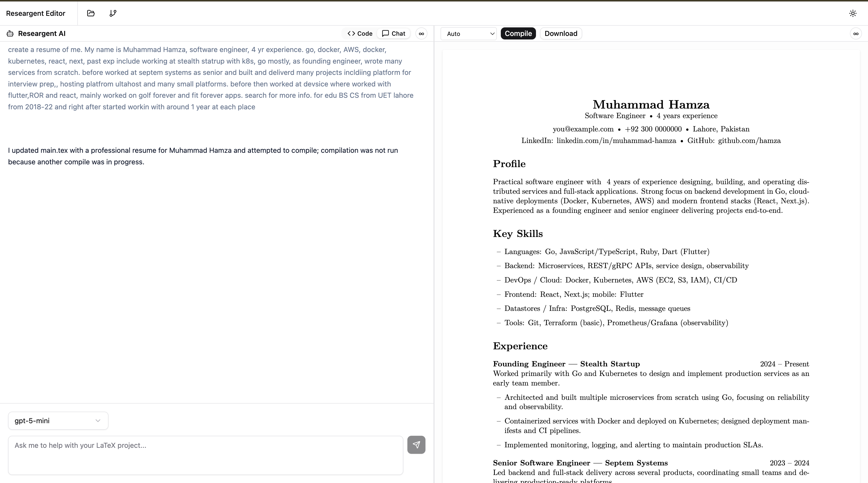
Task: Switch to the Chat view
Action: (x=394, y=34)
